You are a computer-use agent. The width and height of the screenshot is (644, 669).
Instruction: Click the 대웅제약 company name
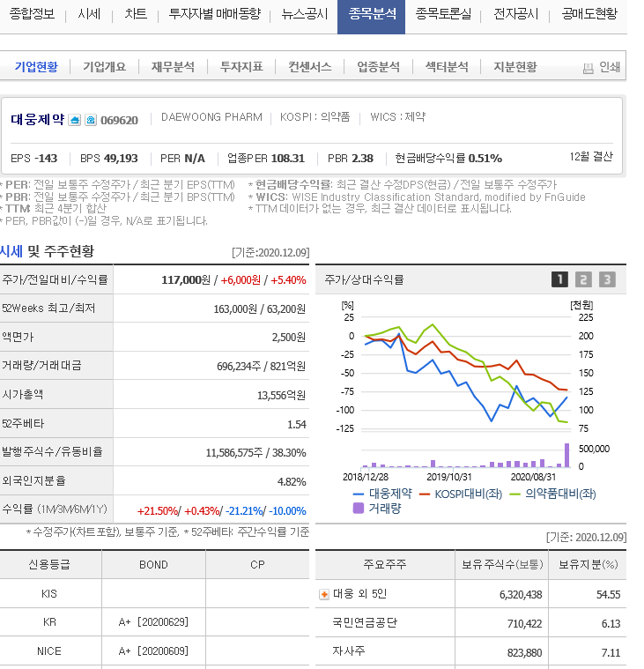click(38, 120)
